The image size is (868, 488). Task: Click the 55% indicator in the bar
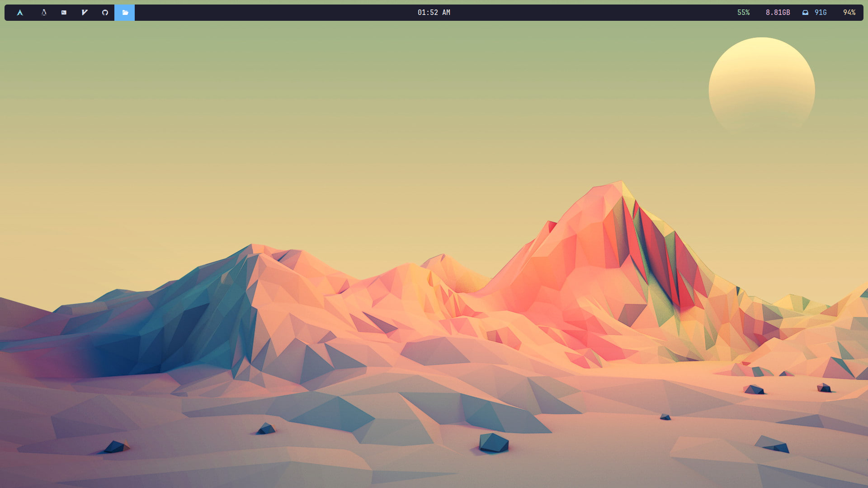tap(743, 13)
